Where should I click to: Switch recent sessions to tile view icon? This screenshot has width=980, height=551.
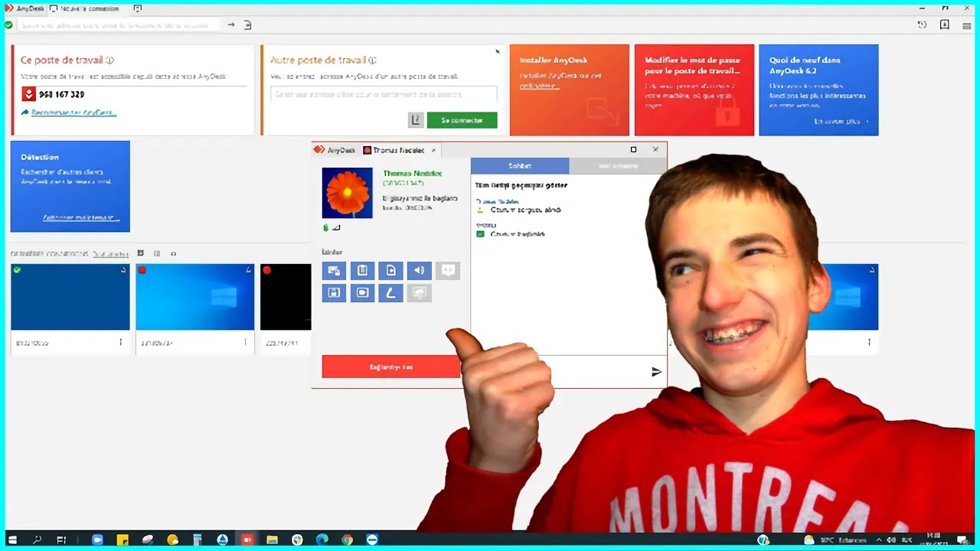140,253
